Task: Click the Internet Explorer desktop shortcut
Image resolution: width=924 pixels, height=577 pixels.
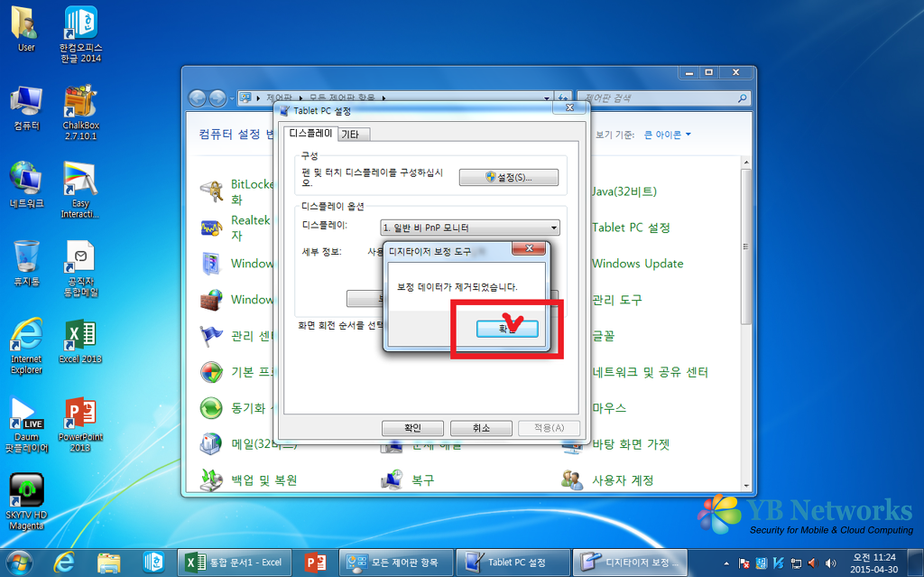Action: coord(26,346)
